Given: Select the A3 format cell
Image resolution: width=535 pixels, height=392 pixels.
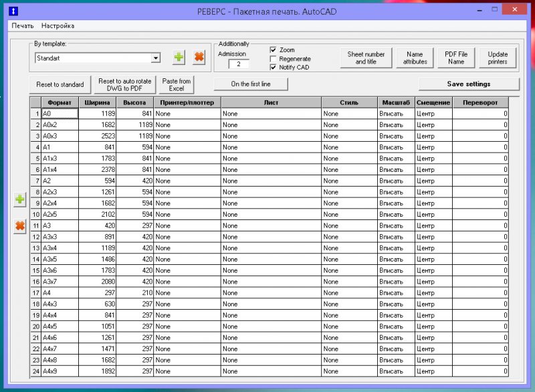Looking at the screenshot, I should [x=60, y=226].
